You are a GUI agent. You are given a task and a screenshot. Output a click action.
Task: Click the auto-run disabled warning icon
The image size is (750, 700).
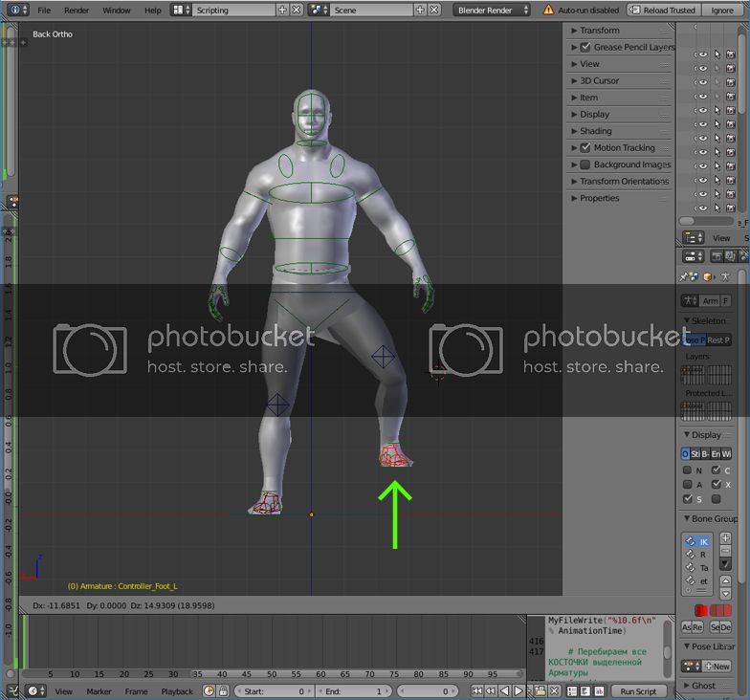(548, 11)
